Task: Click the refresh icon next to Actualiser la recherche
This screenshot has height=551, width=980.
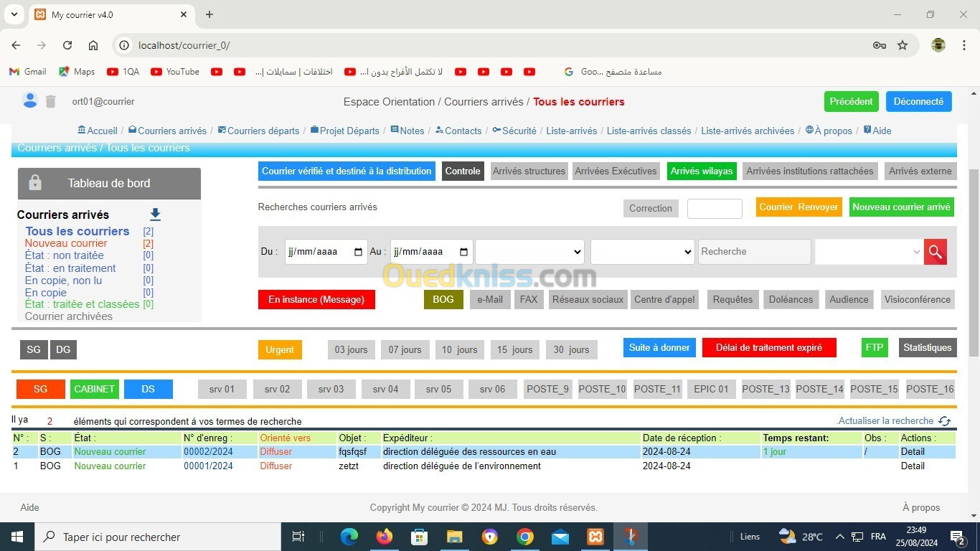Action: pos(945,421)
